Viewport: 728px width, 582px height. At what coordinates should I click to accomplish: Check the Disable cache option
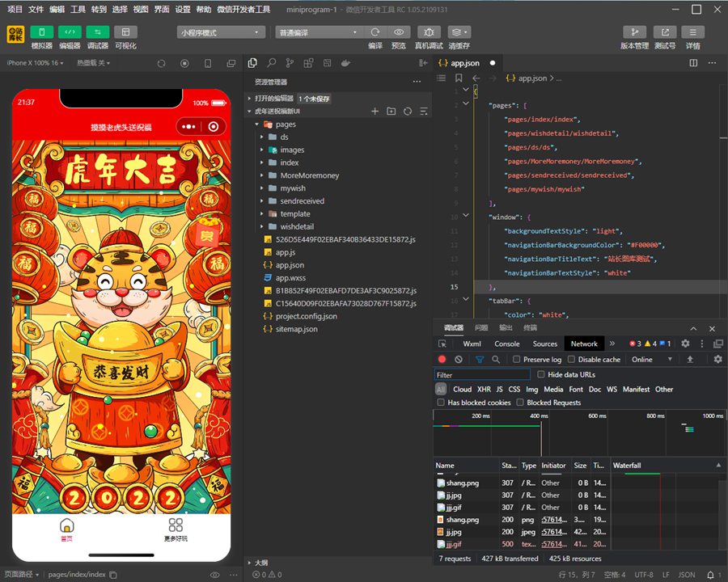pyautogui.click(x=572, y=360)
